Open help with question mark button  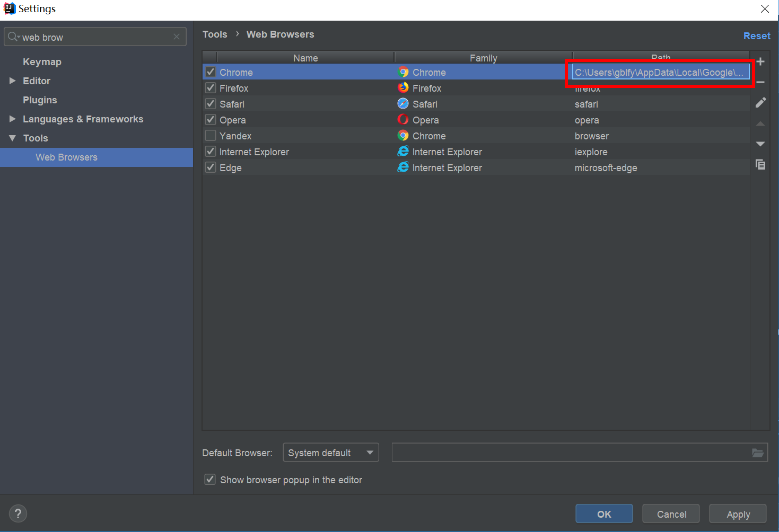tap(18, 513)
